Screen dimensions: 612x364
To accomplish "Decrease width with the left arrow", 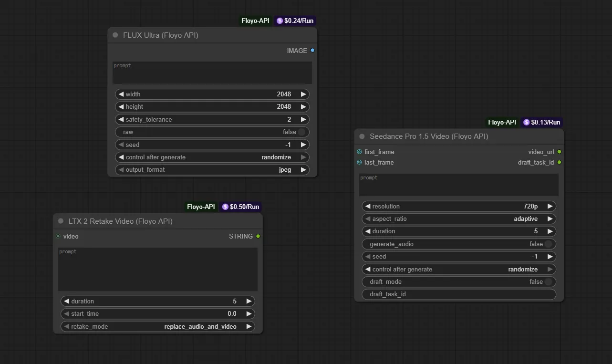I will pyautogui.click(x=121, y=94).
